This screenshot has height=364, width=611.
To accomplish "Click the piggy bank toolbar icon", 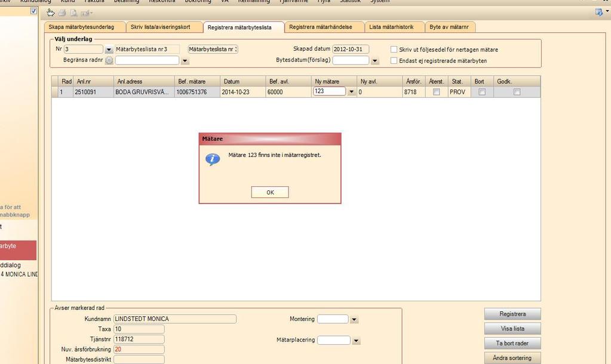I will (x=51, y=13).
